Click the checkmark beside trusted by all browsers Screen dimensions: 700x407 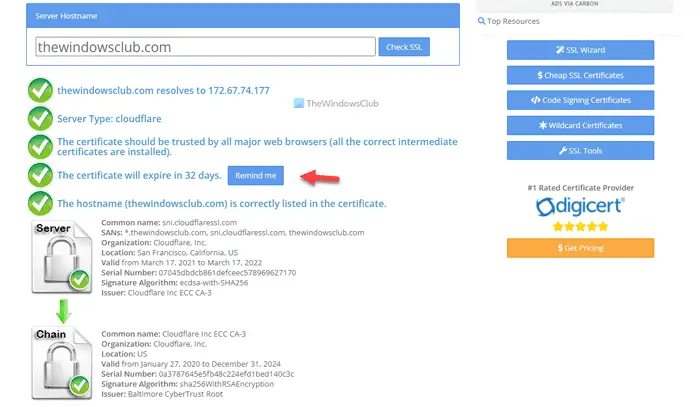pyautogui.click(x=40, y=147)
